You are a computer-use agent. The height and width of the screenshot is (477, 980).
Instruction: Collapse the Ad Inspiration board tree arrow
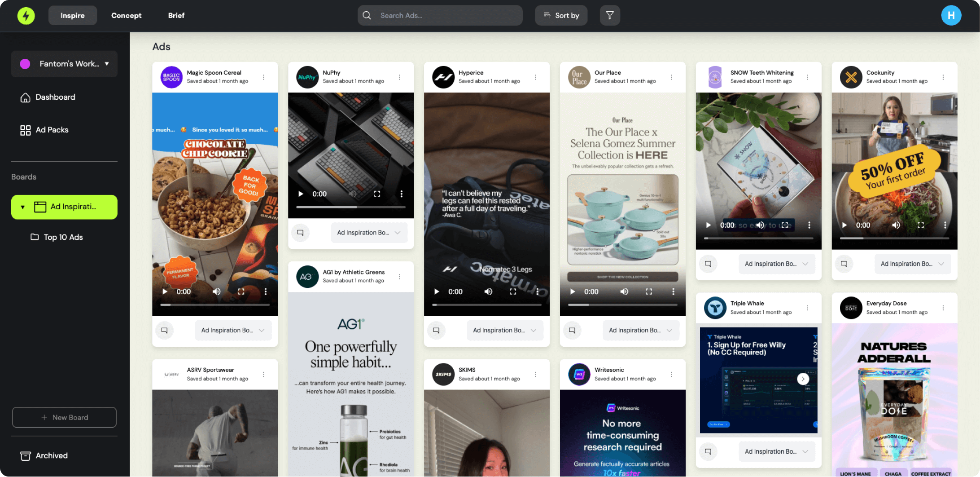click(x=23, y=207)
